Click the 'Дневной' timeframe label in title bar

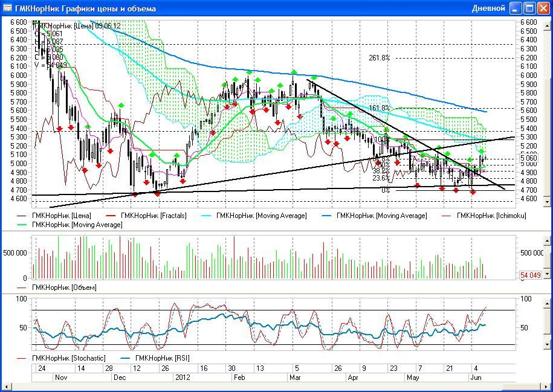(x=488, y=8)
